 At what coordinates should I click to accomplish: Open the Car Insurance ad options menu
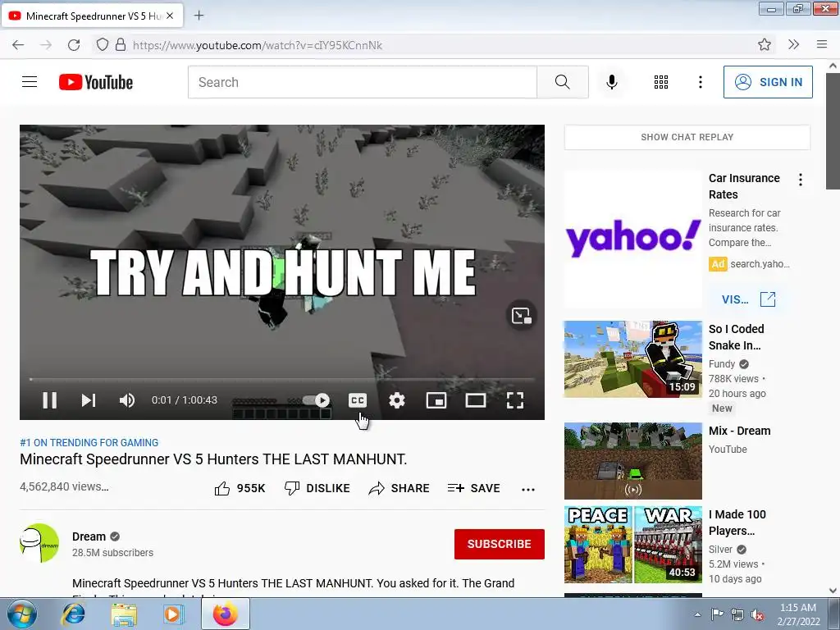coord(801,180)
